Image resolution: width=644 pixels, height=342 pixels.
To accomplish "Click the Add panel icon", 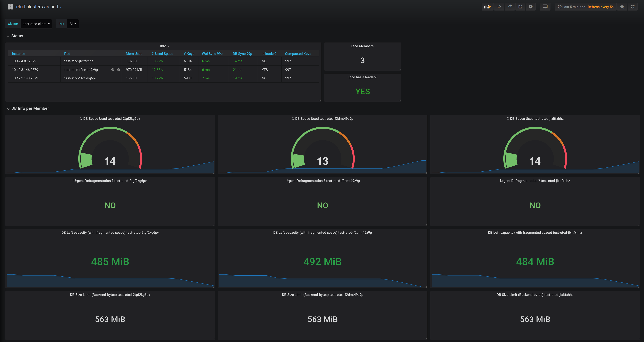I will [487, 7].
